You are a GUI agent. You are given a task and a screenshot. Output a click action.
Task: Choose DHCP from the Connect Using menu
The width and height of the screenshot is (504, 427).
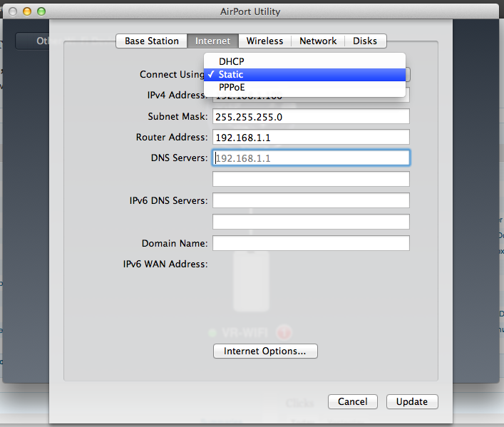click(x=304, y=61)
